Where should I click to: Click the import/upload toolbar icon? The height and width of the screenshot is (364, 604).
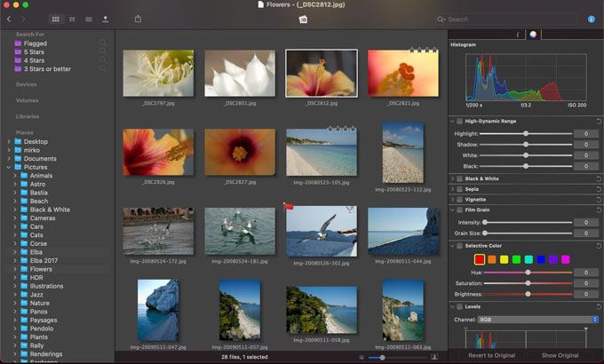click(x=105, y=19)
